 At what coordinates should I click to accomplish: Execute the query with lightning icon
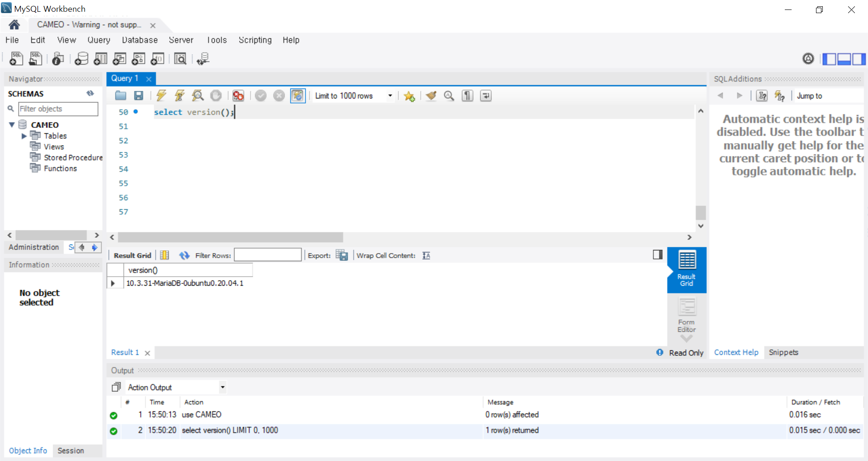tap(161, 95)
